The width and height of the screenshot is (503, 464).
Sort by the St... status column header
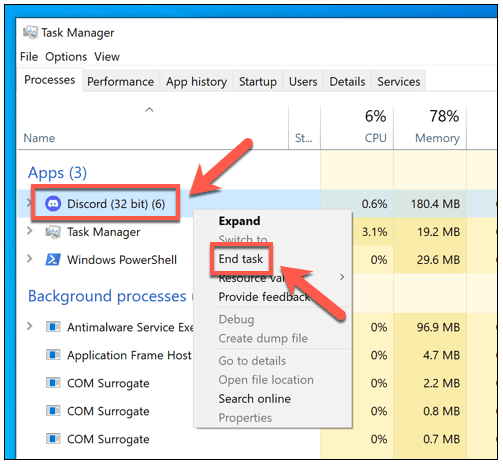pos(304,138)
